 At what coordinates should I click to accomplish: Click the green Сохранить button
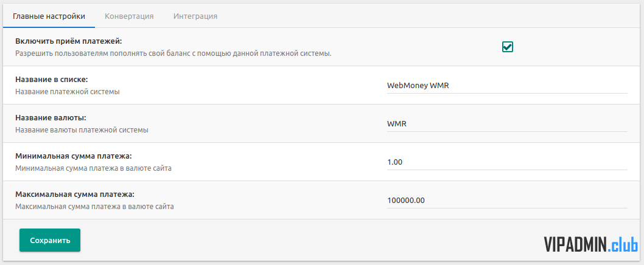coord(50,241)
